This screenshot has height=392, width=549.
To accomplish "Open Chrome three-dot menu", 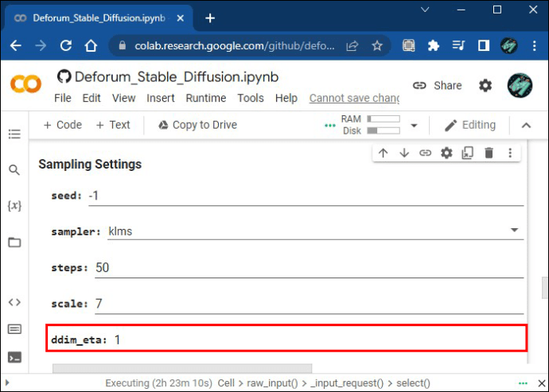I will pos(535,45).
